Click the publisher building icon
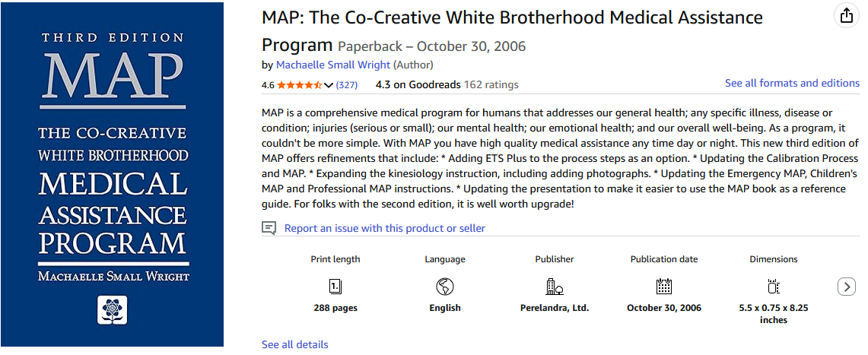 click(x=555, y=287)
